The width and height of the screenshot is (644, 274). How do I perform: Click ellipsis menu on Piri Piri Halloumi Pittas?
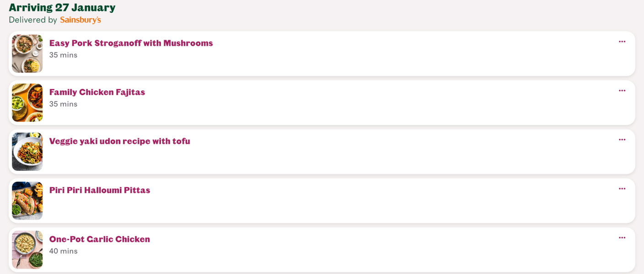[622, 189]
